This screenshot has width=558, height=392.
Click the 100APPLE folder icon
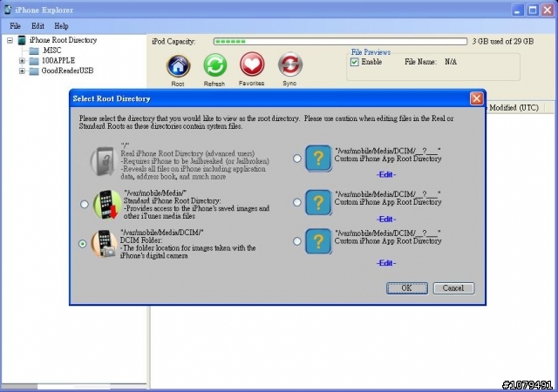(34, 61)
